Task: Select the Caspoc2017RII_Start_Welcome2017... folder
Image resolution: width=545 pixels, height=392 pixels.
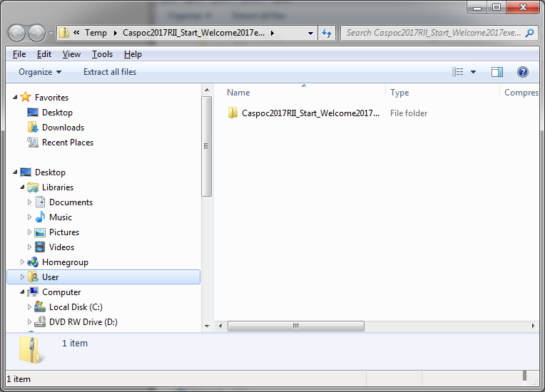Action: (303, 113)
